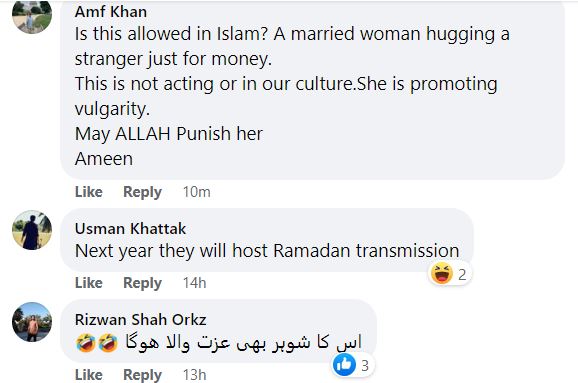
Task: Click the laughing reaction on Usman's comment
Action: click(442, 274)
